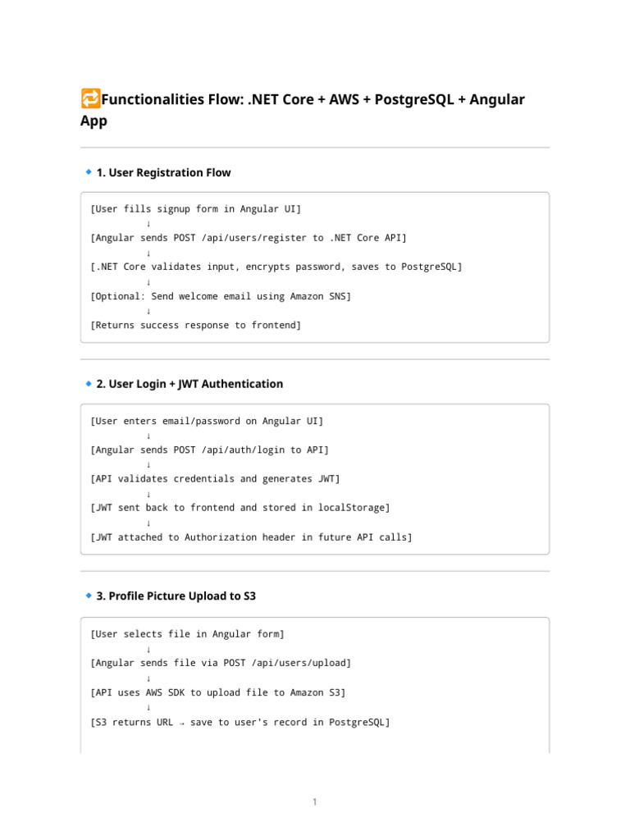Click the blue diamond beside User Login heading
630x840 pixels.
click(x=89, y=383)
